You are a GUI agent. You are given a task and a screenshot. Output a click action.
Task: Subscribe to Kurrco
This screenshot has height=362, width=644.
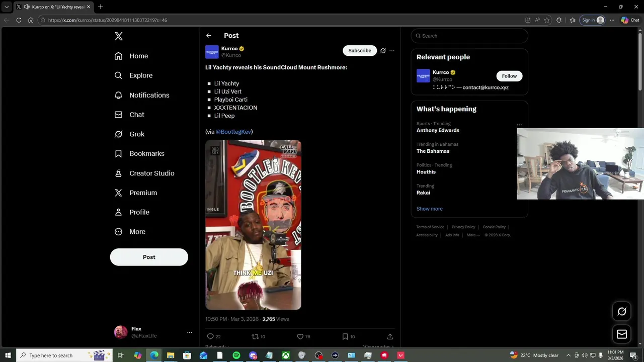360,50
